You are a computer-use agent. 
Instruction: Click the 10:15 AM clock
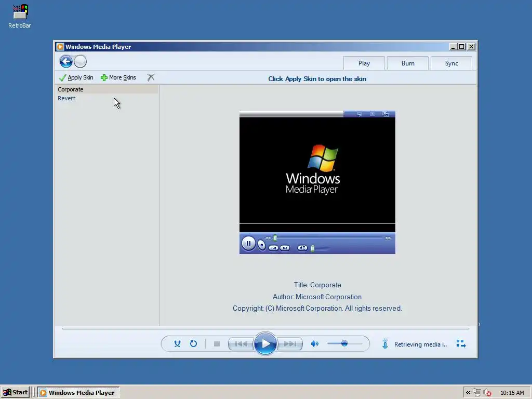coord(512,393)
